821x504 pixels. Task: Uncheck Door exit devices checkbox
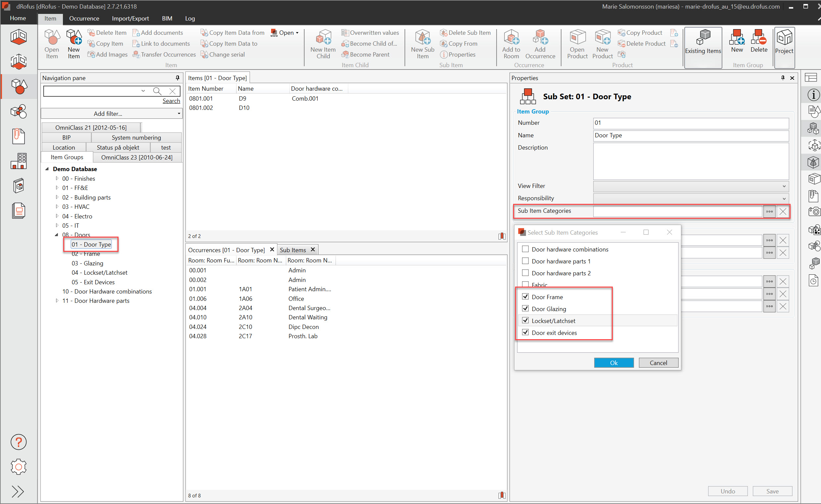point(525,332)
